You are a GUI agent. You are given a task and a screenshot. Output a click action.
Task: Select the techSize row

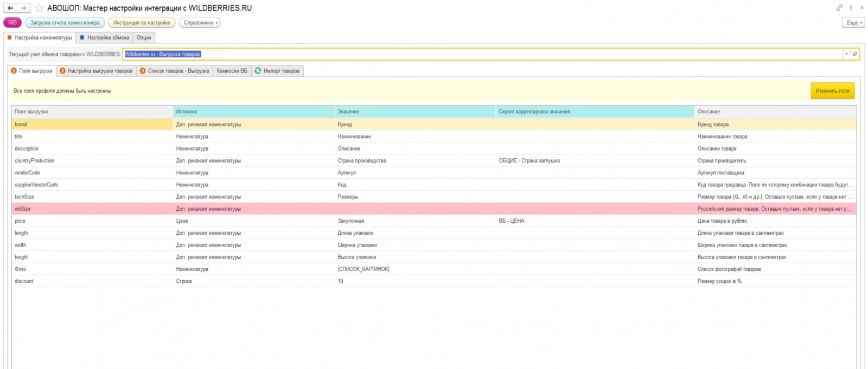coord(434,197)
